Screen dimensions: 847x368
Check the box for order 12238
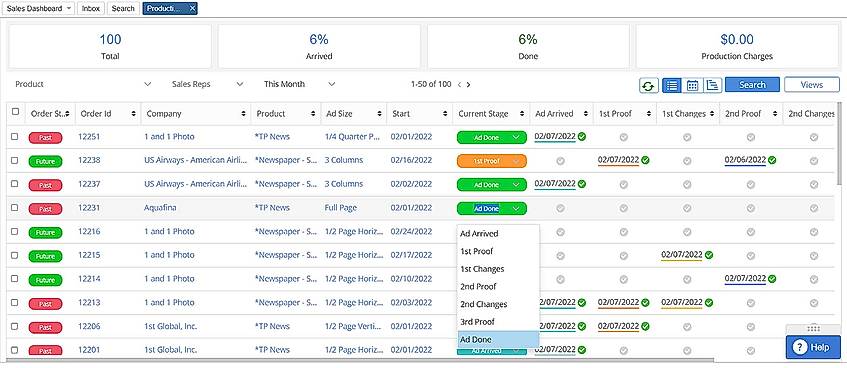[x=15, y=160]
